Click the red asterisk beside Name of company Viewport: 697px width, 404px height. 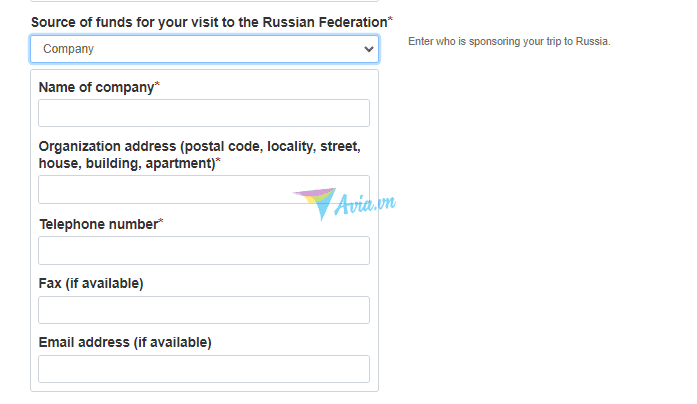[x=157, y=84]
